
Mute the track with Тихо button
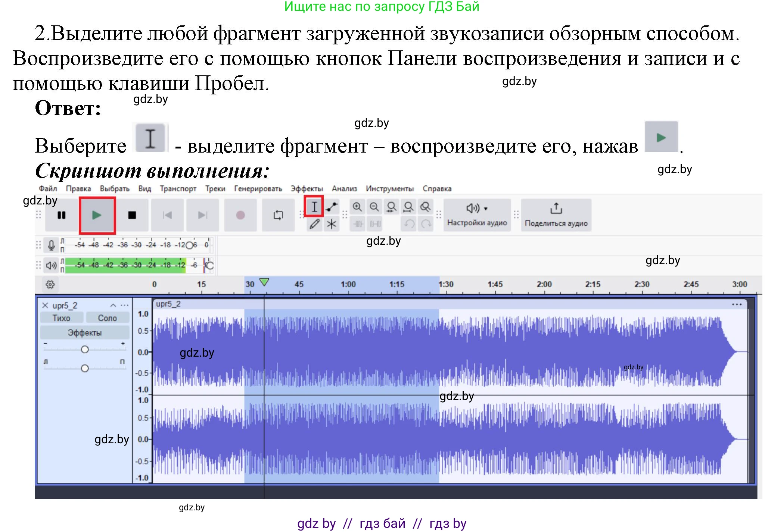62,317
